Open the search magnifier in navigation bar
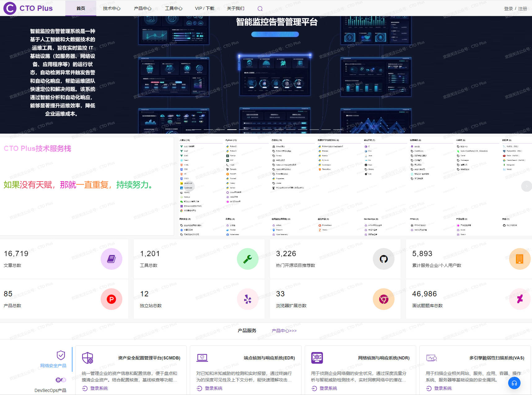 pyautogui.click(x=260, y=9)
